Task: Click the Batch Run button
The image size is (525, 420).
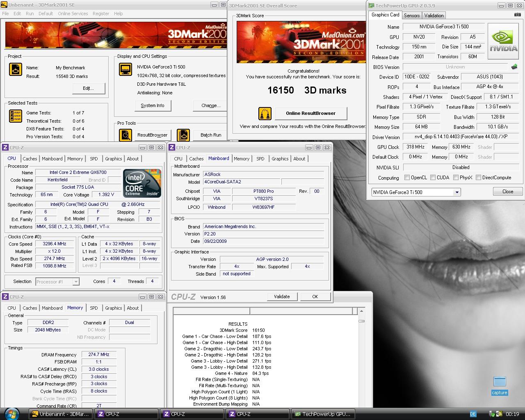Action: [211, 135]
